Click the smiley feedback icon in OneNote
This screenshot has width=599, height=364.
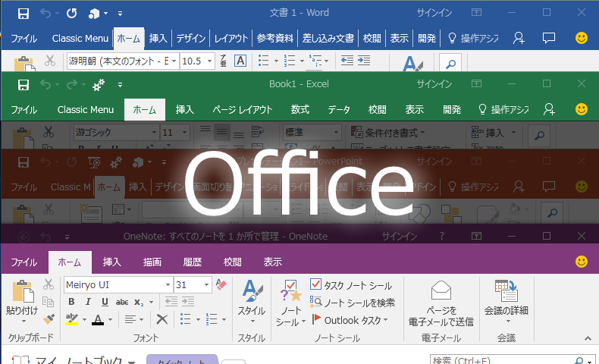582,262
